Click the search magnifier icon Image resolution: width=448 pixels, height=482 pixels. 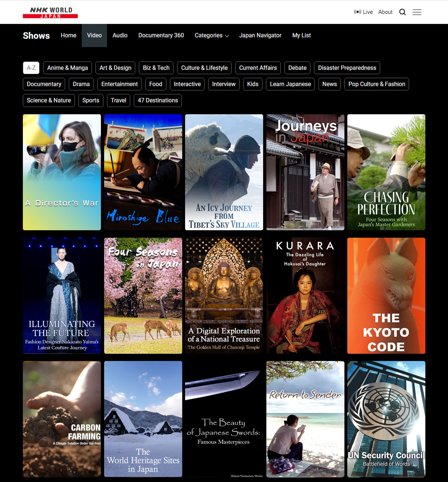402,12
